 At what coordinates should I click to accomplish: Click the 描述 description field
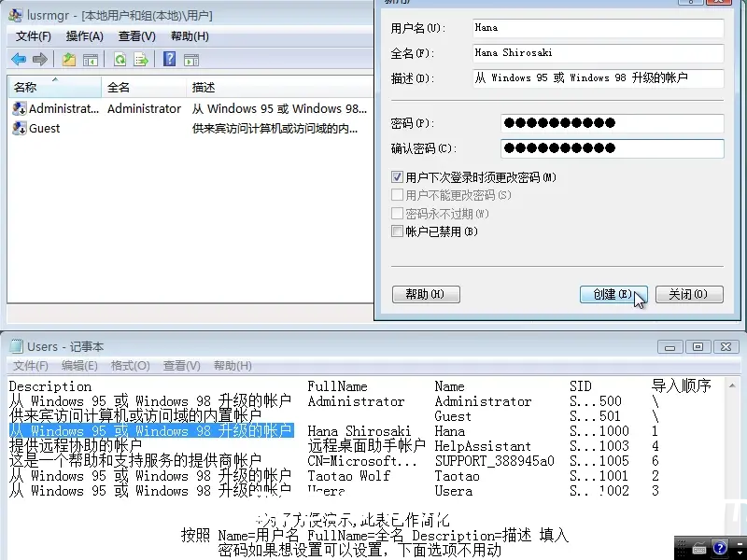tap(598, 78)
